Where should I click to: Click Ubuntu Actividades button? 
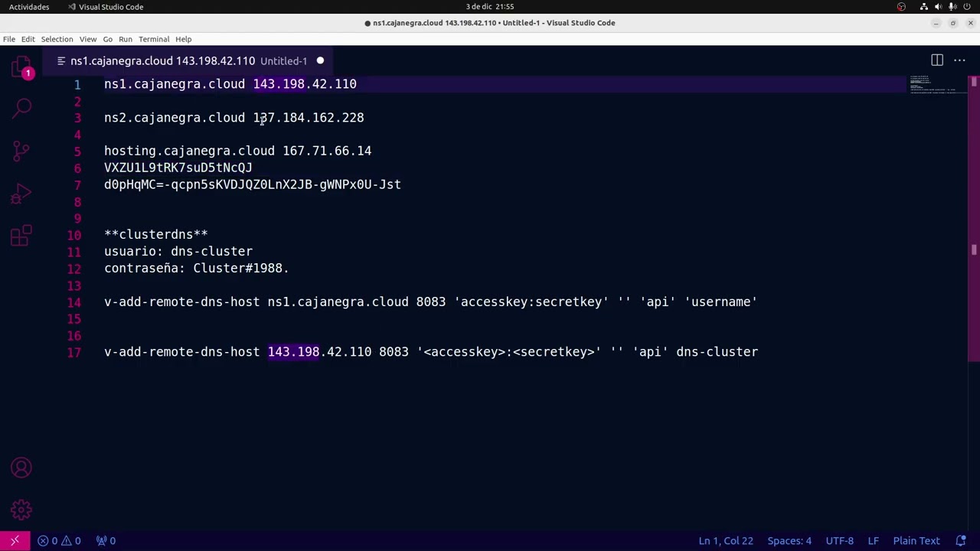click(x=29, y=7)
